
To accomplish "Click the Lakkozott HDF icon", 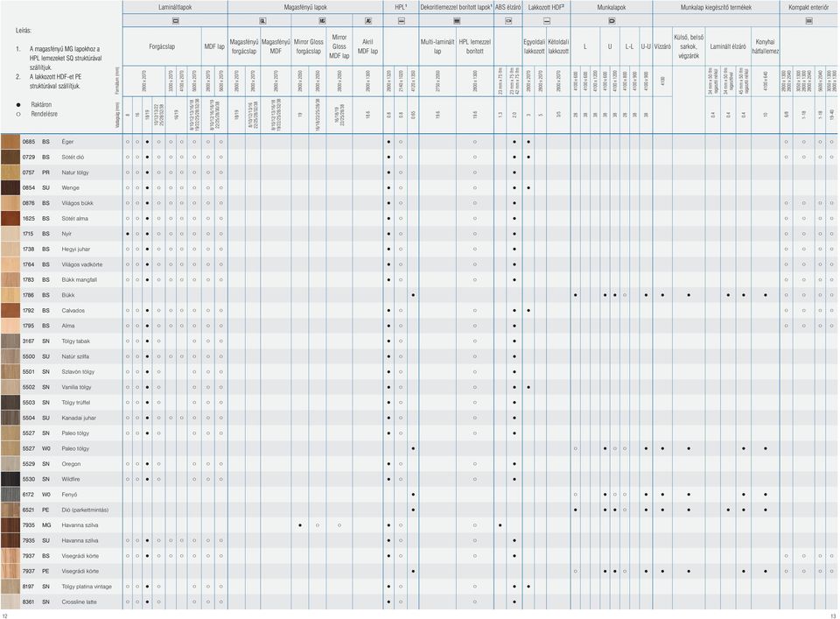I will point(546,21).
